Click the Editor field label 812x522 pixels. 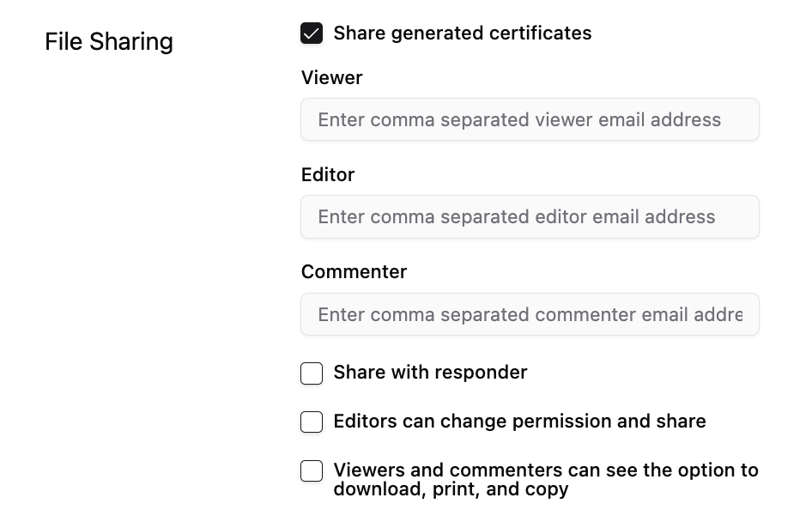328,175
